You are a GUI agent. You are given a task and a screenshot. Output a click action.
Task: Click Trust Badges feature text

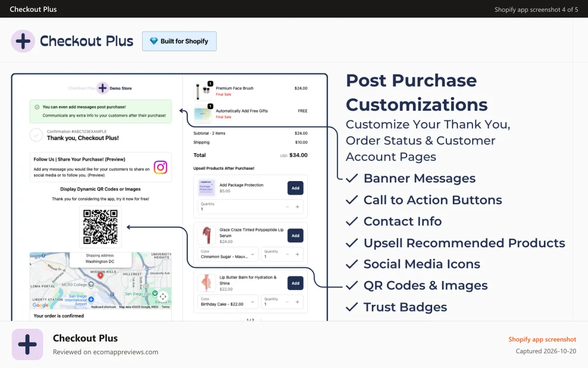(x=405, y=307)
